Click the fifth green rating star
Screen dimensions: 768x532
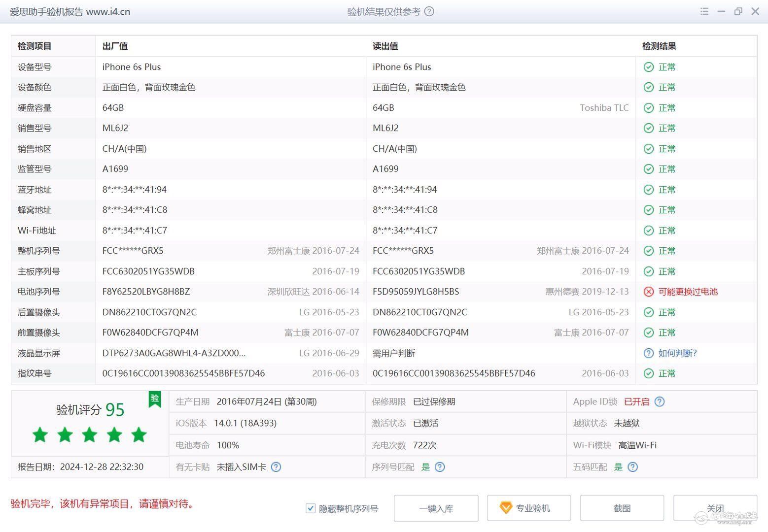[x=139, y=435]
